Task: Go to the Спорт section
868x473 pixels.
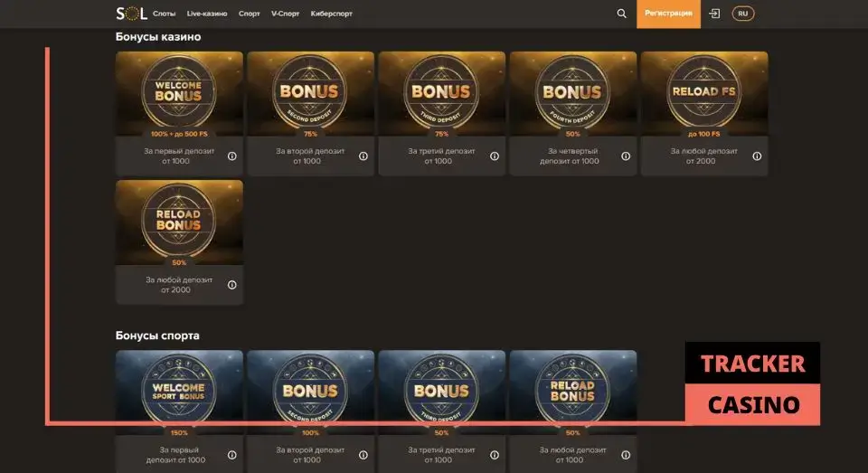Action: (250, 14)
